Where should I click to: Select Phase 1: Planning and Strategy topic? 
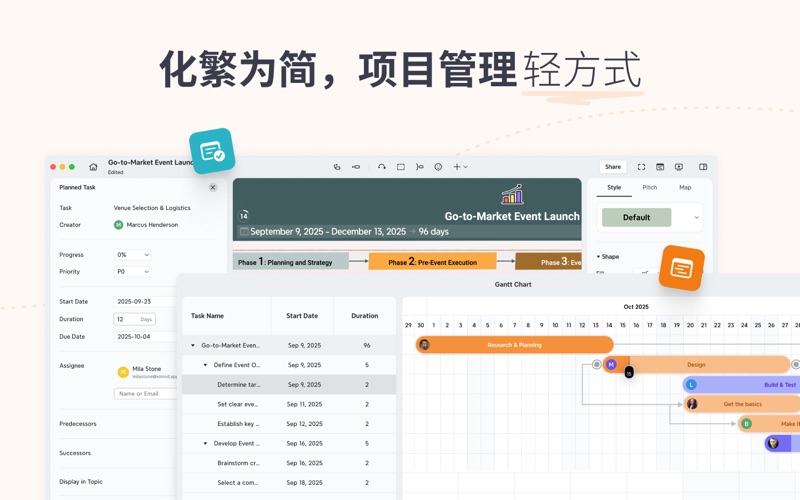pos(291,262)
